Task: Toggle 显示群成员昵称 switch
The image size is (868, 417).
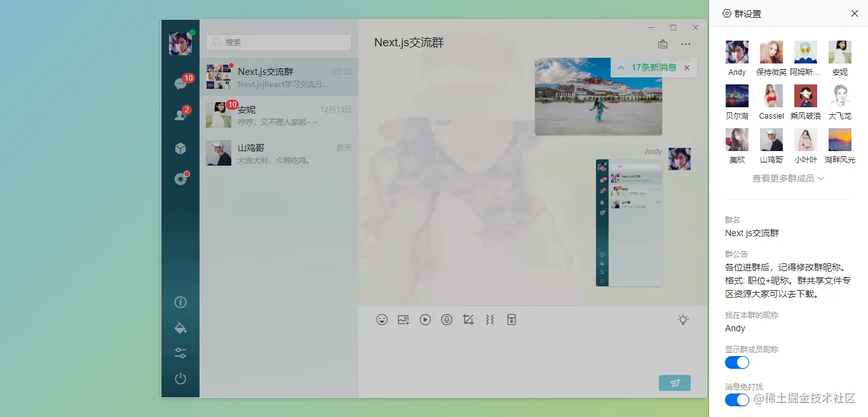Action: [x=737, y=362]
